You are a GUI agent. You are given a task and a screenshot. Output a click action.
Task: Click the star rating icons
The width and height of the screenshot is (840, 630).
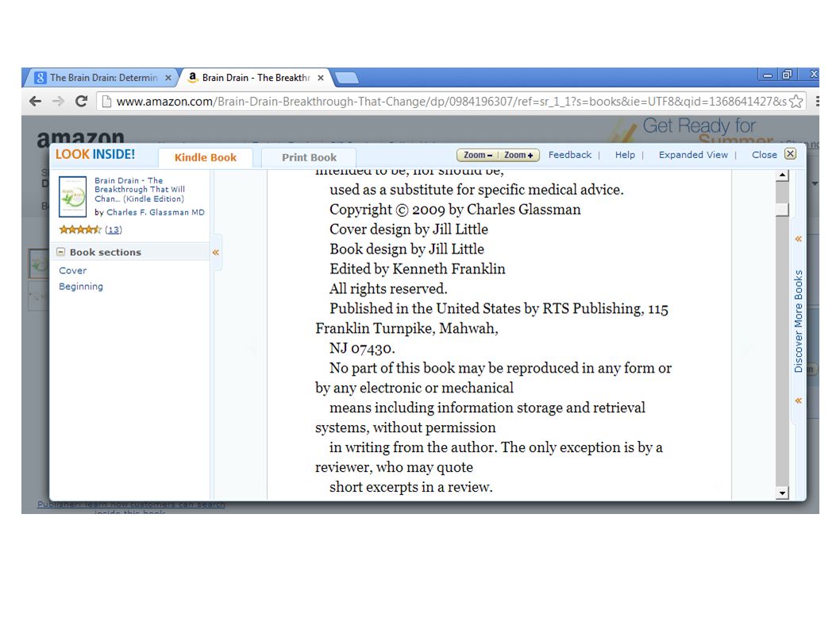(x=80, y=230)
